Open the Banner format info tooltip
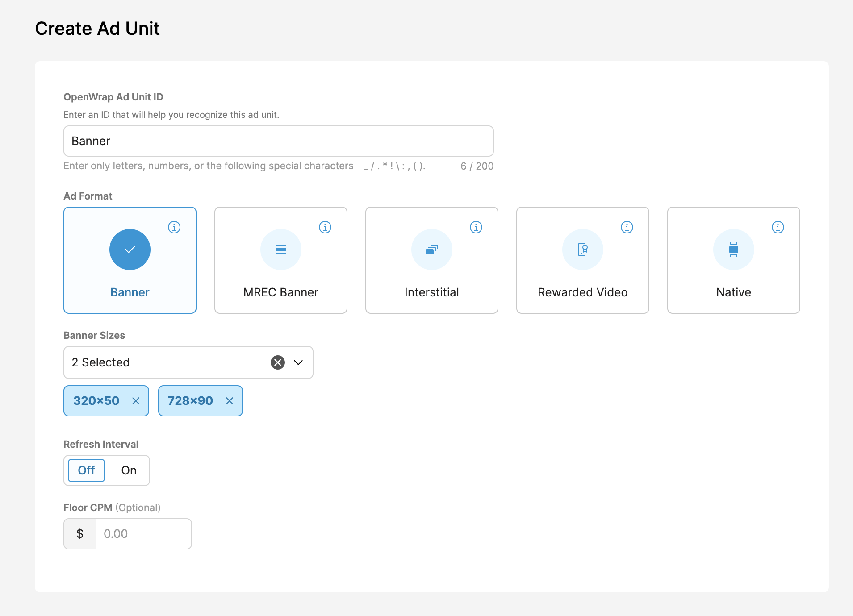 174,227
